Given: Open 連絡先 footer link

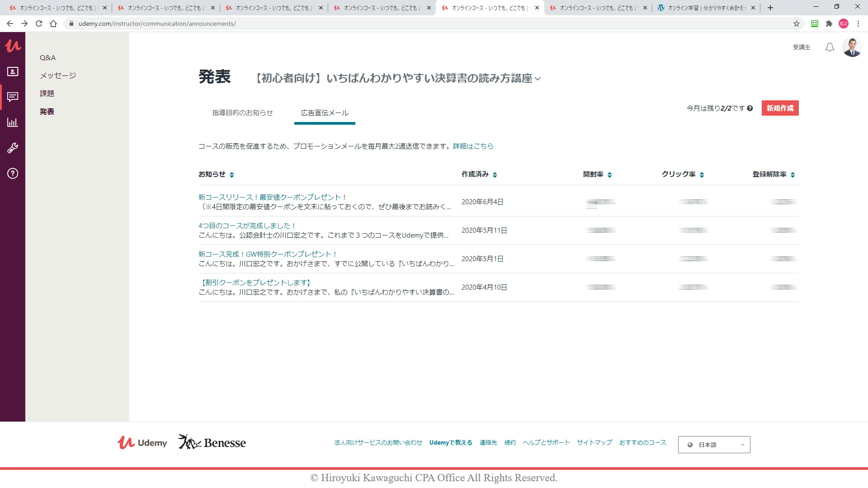Looking at the screenshot, I should [488, 442].
